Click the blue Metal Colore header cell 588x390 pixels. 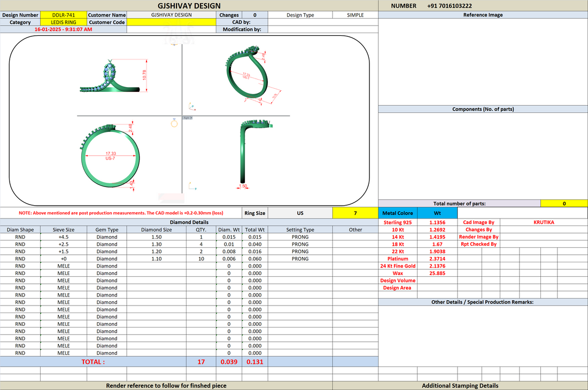pos(398,213)
